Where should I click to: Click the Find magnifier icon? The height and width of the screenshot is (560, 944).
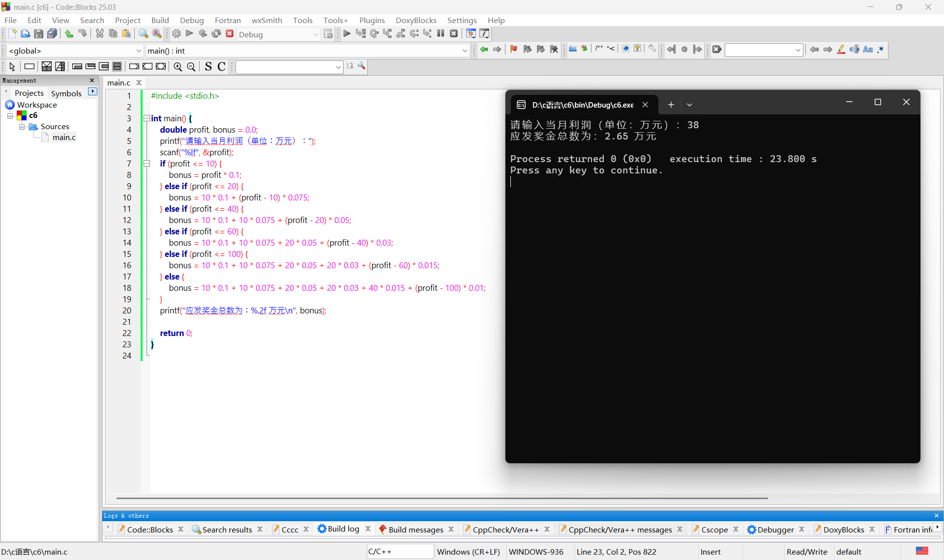[x=143, y=34]
